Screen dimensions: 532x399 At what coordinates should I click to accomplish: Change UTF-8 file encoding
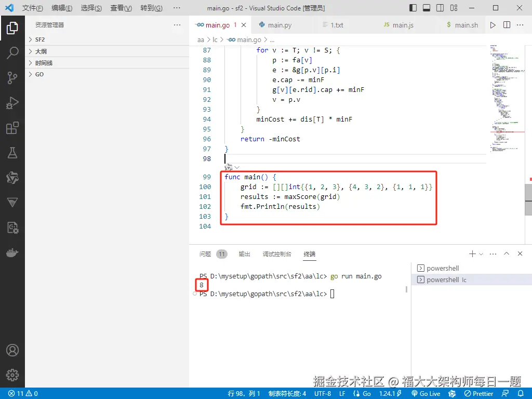pyautogui.click(x=322, y=394)
